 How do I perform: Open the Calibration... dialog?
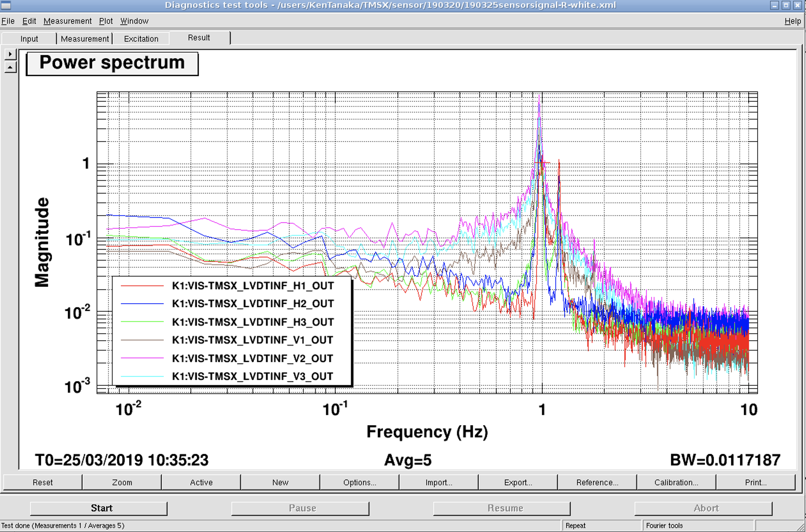(676, 482)
